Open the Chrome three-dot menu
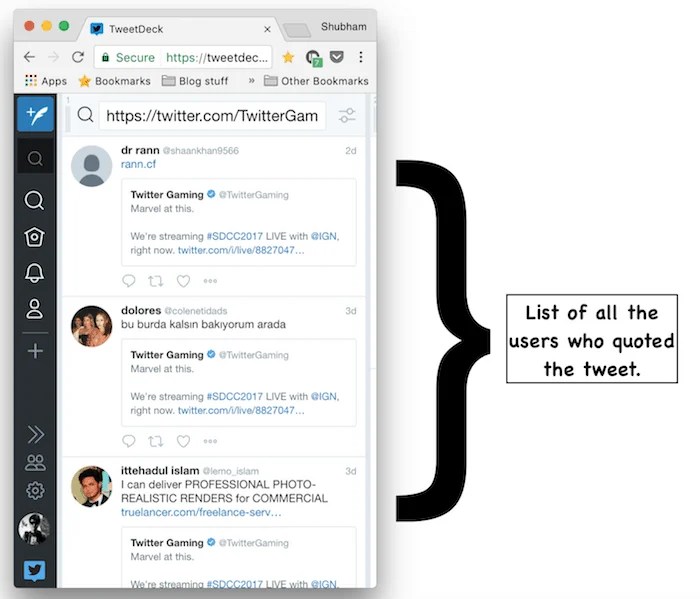Viewport: 700px width, 599px height. coord(361,57)
